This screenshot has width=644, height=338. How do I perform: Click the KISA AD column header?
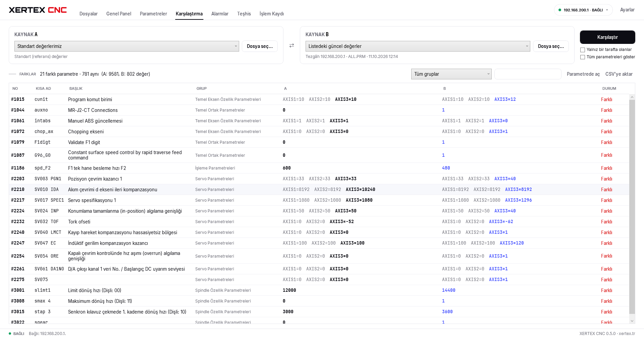coord(43,88)
